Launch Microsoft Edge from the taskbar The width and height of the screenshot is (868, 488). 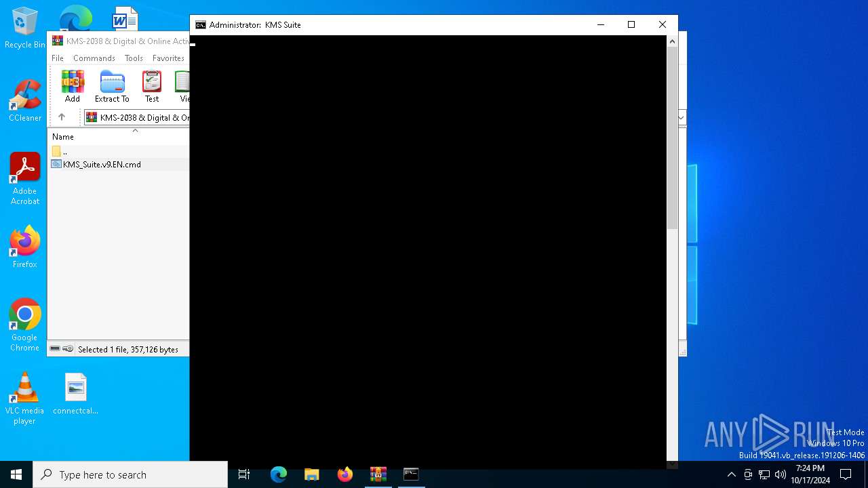pos(279,474)
